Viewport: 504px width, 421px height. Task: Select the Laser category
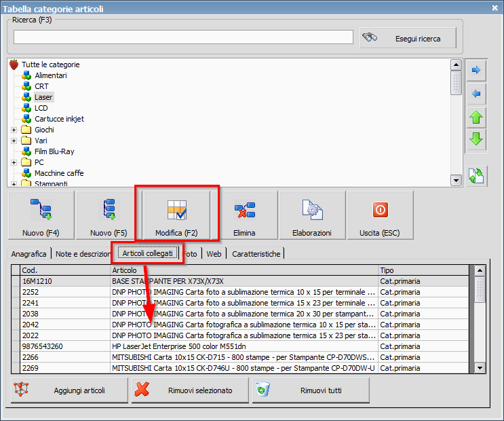[43, 97]
